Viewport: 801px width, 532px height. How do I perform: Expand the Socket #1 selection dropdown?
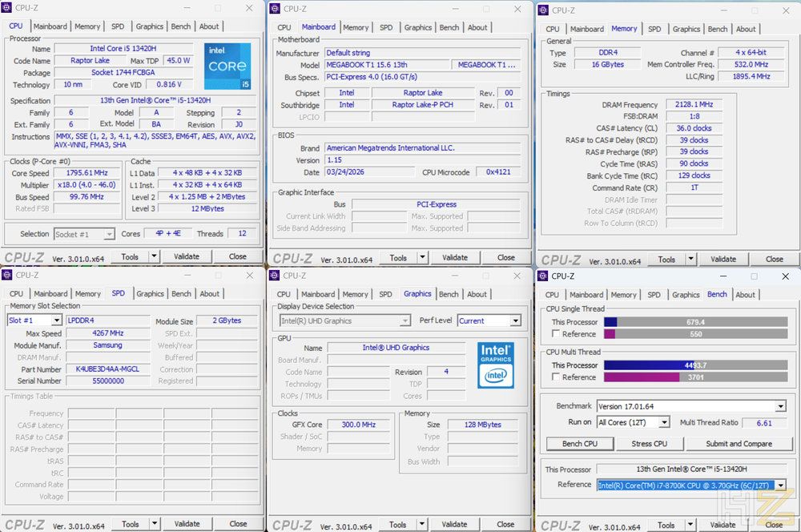point(109,234)
